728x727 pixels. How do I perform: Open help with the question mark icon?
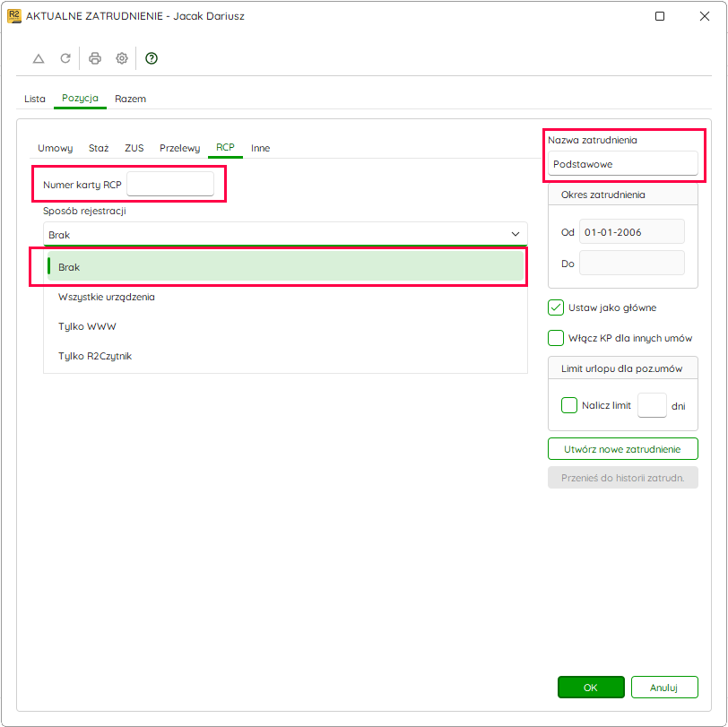(152, 58)
